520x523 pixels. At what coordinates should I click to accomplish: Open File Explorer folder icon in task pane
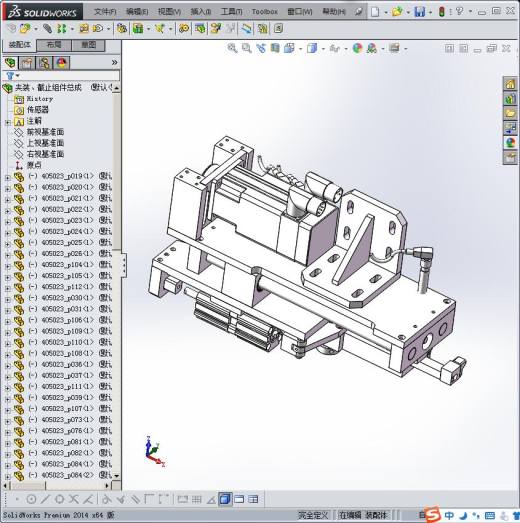click(x=510, y=113)
